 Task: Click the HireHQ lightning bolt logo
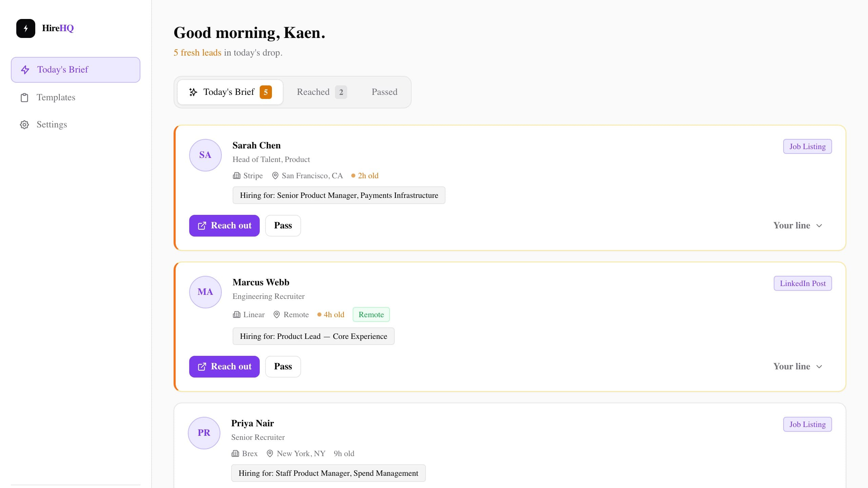click(x=26, y=28)
